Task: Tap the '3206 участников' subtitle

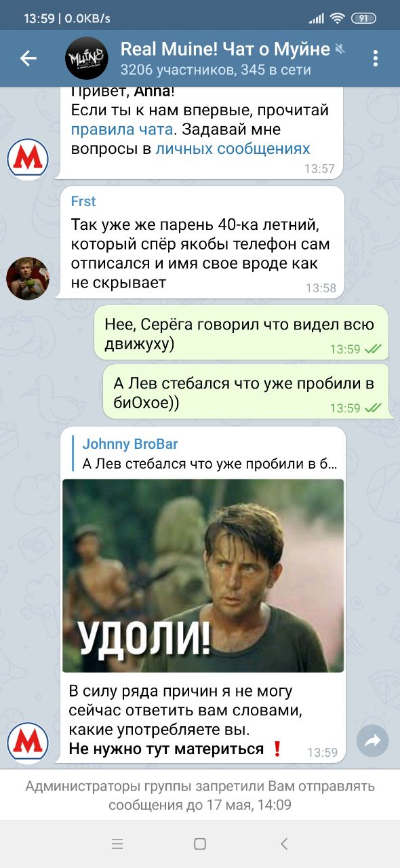Action: [x=176, y=70]
